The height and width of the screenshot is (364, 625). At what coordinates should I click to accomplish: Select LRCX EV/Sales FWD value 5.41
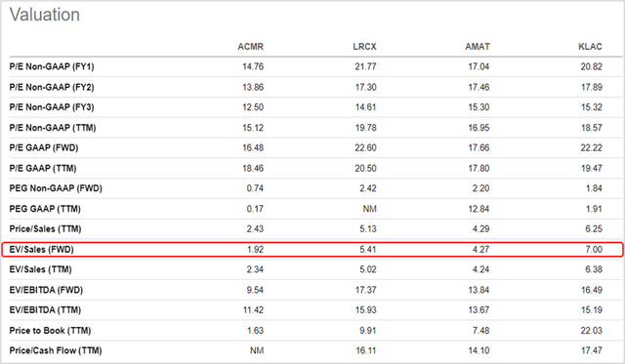[x=367, y=249]
